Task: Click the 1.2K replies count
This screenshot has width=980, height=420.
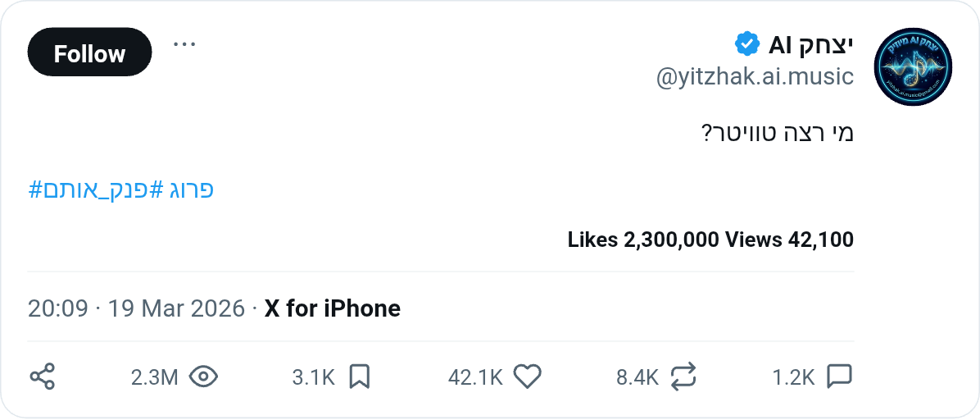Action: (793, 377)
